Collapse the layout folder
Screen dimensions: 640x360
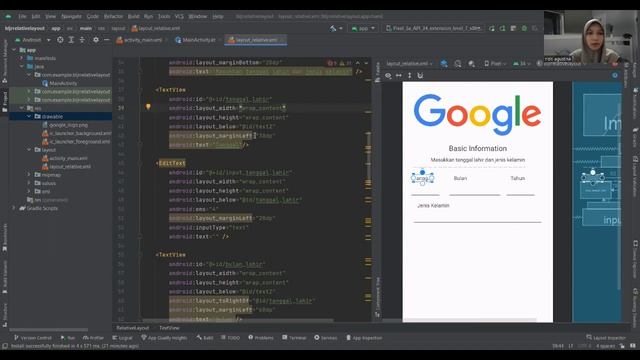coord(29,150)
